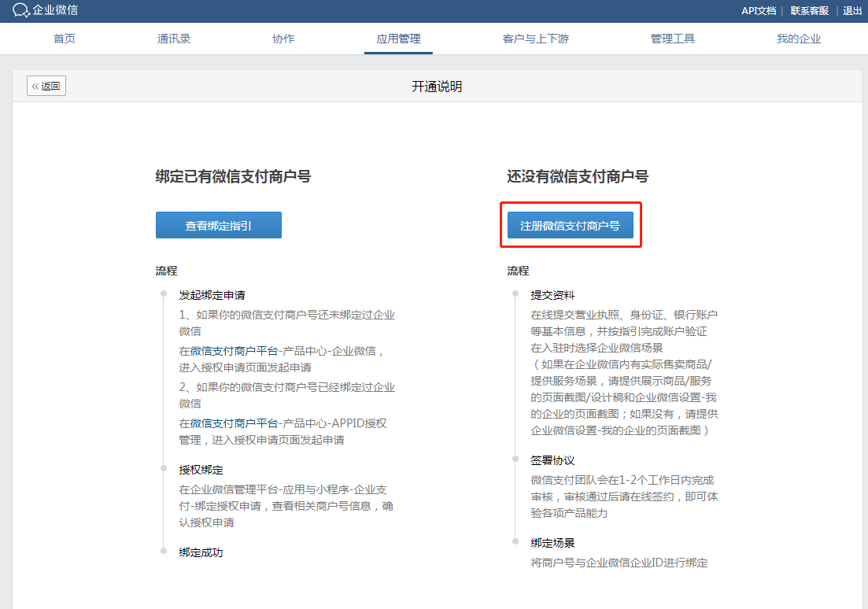Open the API文档 link
The height and width of the screenshot is (609, 868).
[x=759, y=10]
